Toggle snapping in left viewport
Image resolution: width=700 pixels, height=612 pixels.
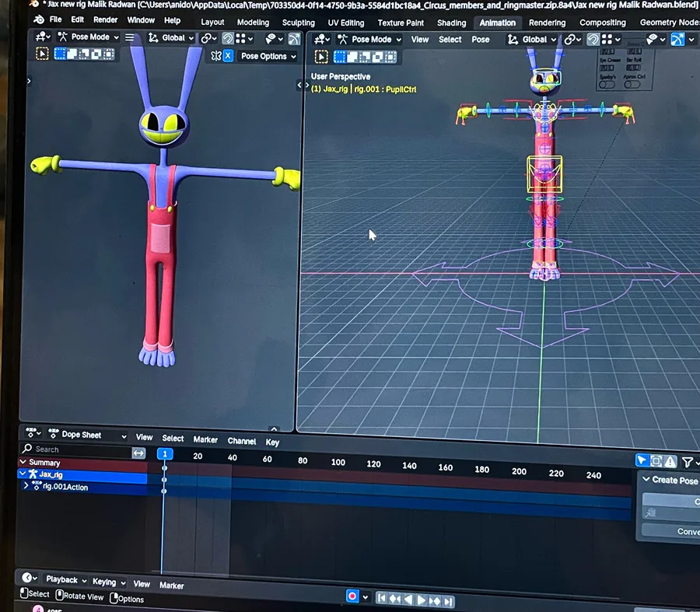[228, 39]
